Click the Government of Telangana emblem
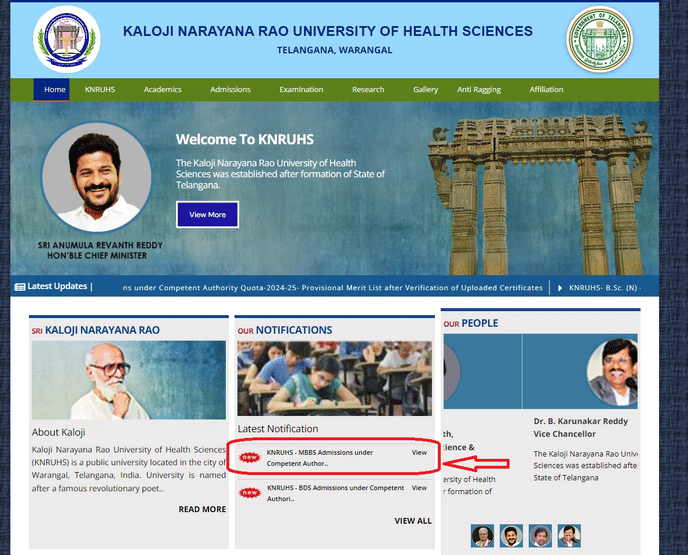688x555 pixels. [599, 39]
